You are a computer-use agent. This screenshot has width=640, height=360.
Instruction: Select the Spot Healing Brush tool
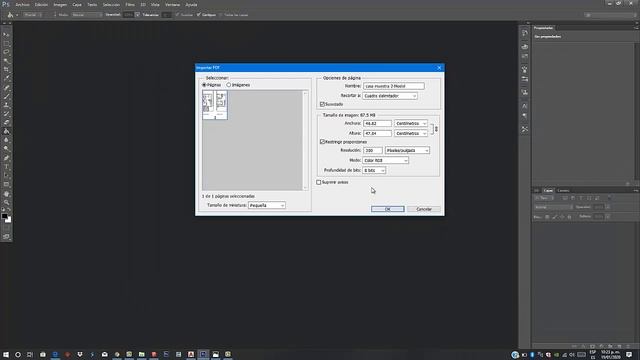(6, 87)
